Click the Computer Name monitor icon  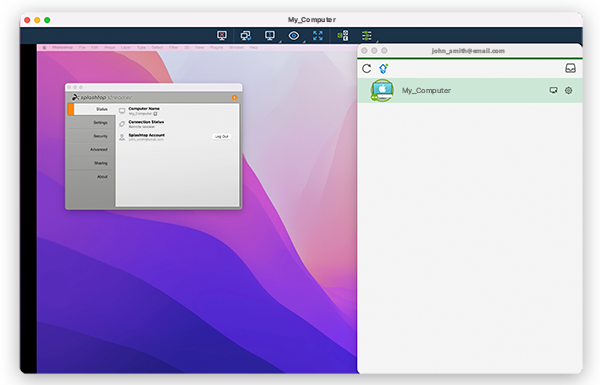click(x=122, y=111)
